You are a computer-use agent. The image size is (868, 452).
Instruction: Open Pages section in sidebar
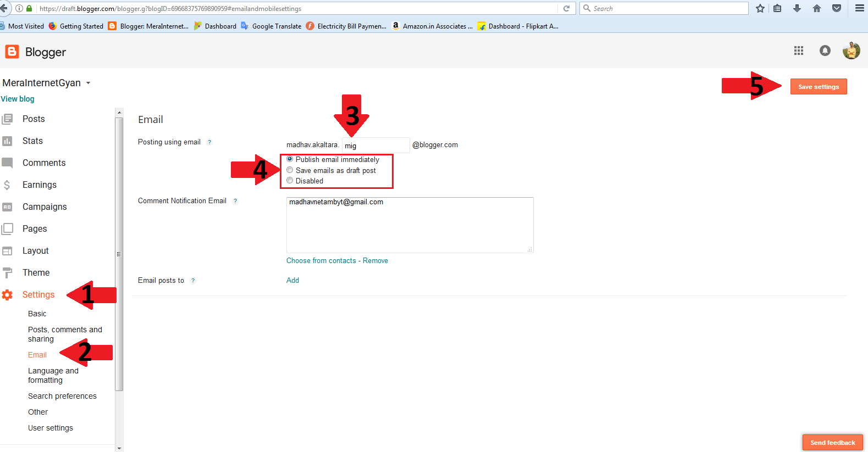(x=35, y=228)
